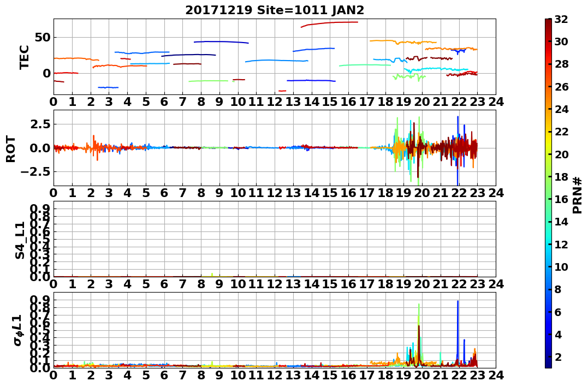The image size is (588, 387).
Task: Select the TEC y-axis label
Action: click(x=25, y=57)
